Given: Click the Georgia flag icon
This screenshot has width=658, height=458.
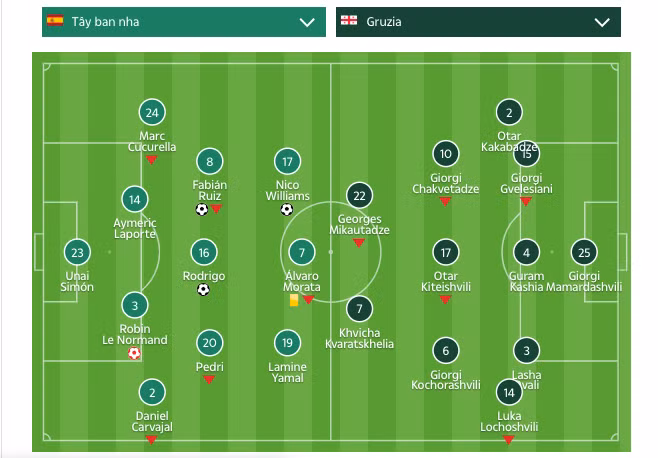Looking at the screenshot, I should coord(349,21).
